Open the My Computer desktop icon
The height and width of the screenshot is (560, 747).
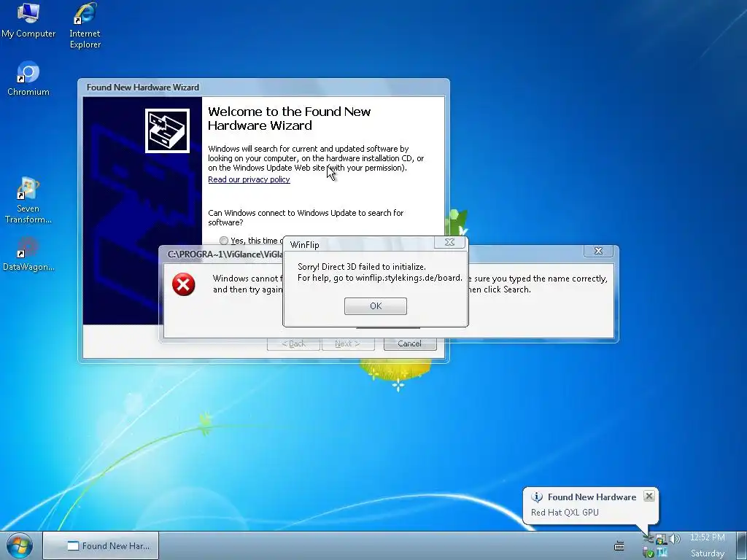28,20
